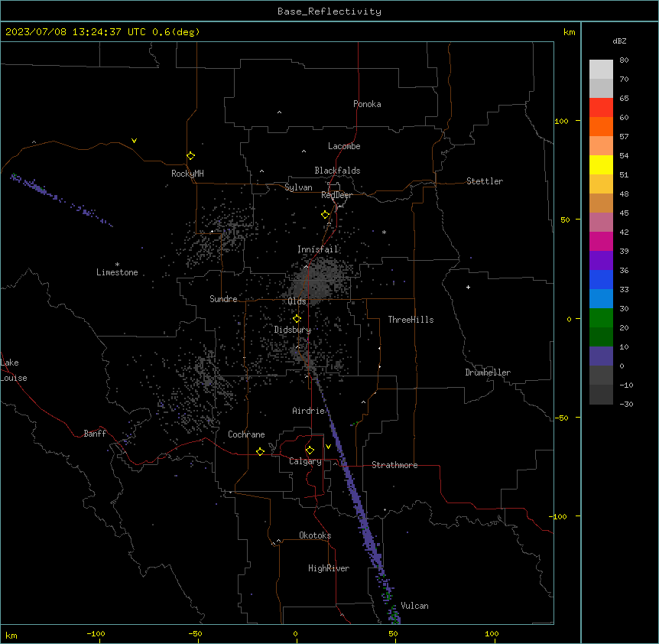Click the Stettler label
The image size is (659, 644).
pyautogui.click(x=485, y=181)
